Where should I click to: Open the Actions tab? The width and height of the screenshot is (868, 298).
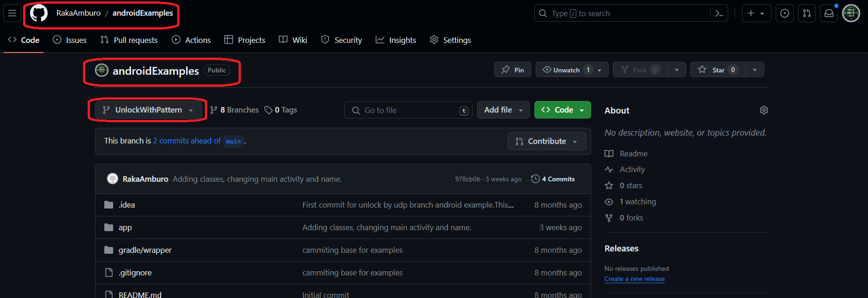point(191,40)
